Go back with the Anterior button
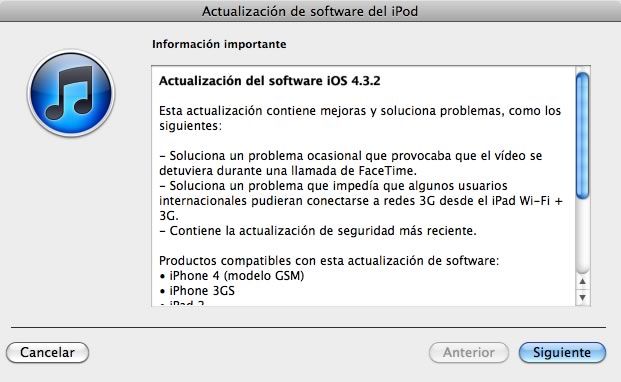 point(469,352)
